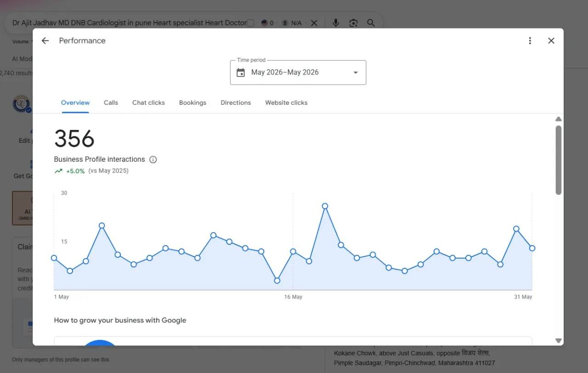Click the highest chart data point after 16 May
Screen dimensions: 588x373
tap(325, 206)
